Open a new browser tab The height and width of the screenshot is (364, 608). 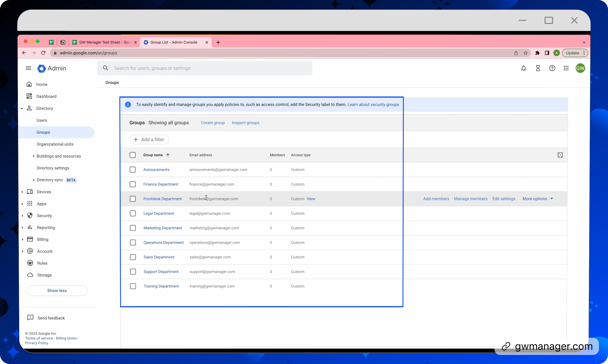tap(218, 42)
